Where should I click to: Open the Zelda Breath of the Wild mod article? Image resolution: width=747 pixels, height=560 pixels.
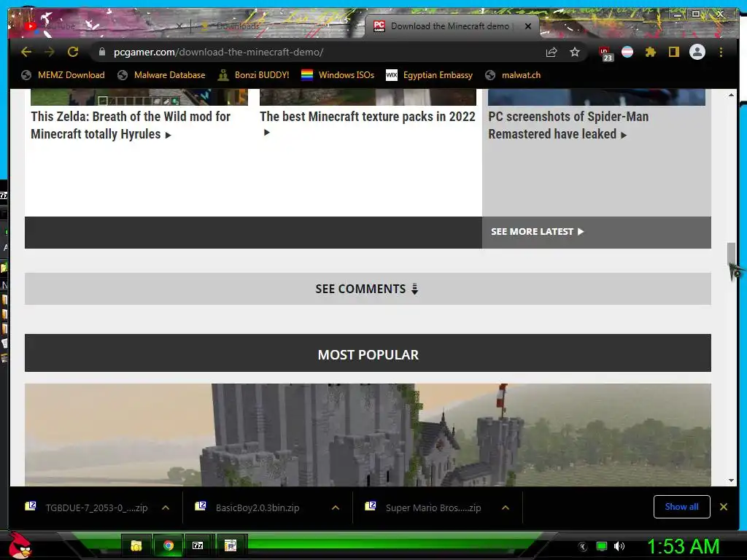pyautogui.click(x=131, y=125)
